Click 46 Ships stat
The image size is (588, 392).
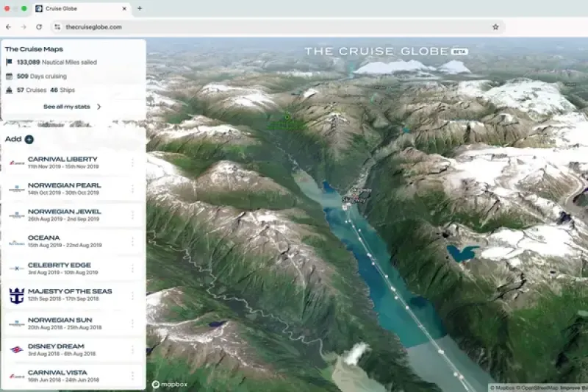pyautogui.click(x=62, y=90)
